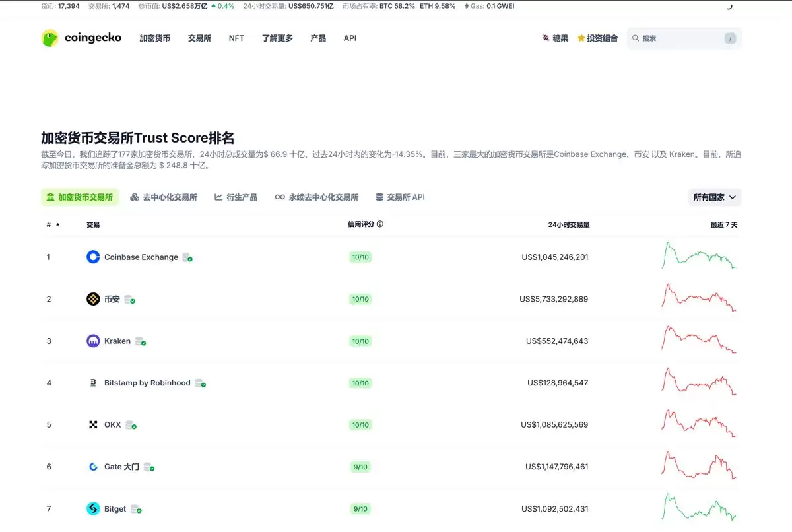
Task: Click volume US$128,964,547
Action: 558,383
